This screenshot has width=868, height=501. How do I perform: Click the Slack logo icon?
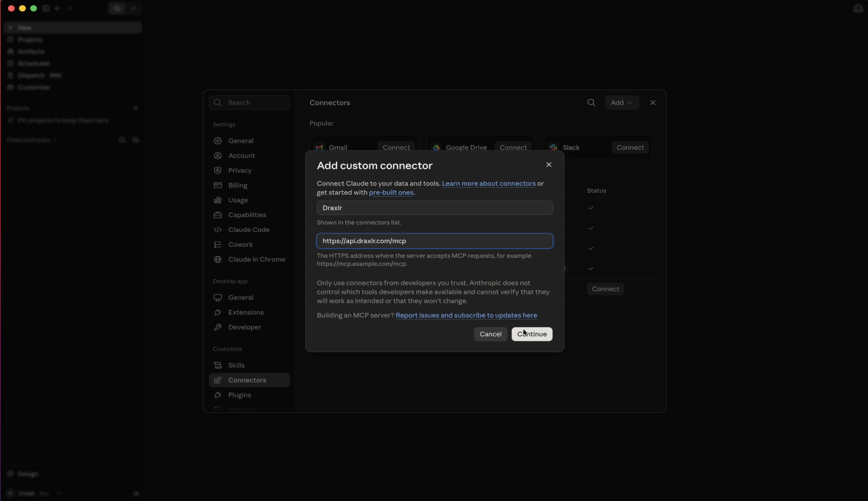coord(553,147)
